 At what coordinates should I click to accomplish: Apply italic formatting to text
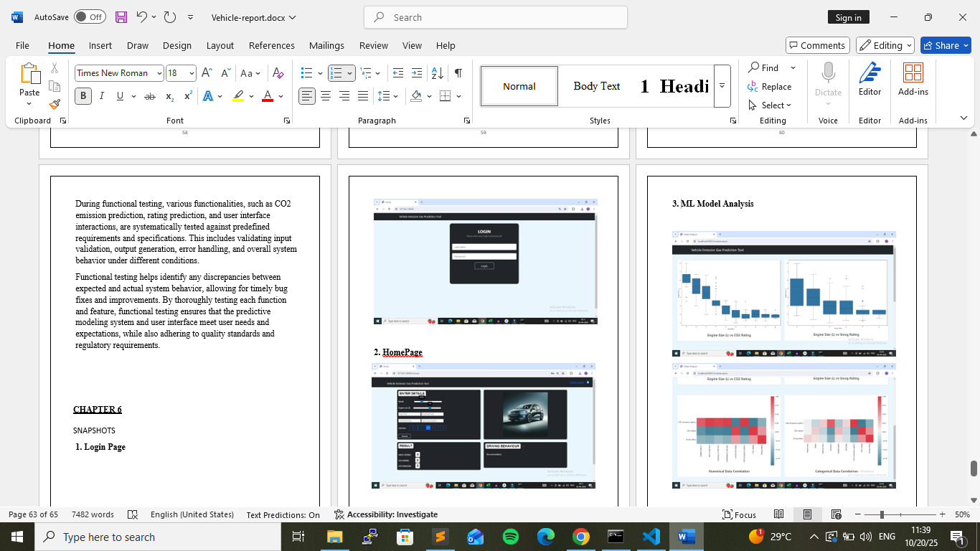pyautogui.click(x=101, y=96)
